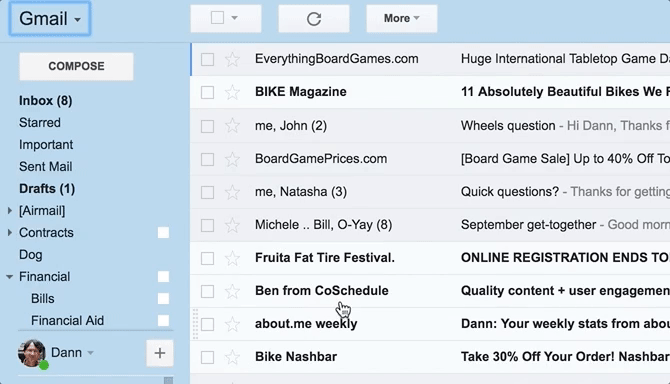Open the Financial label
Image resolution: width=670 pixels, height=384 pixels.
tap(44, 277)
